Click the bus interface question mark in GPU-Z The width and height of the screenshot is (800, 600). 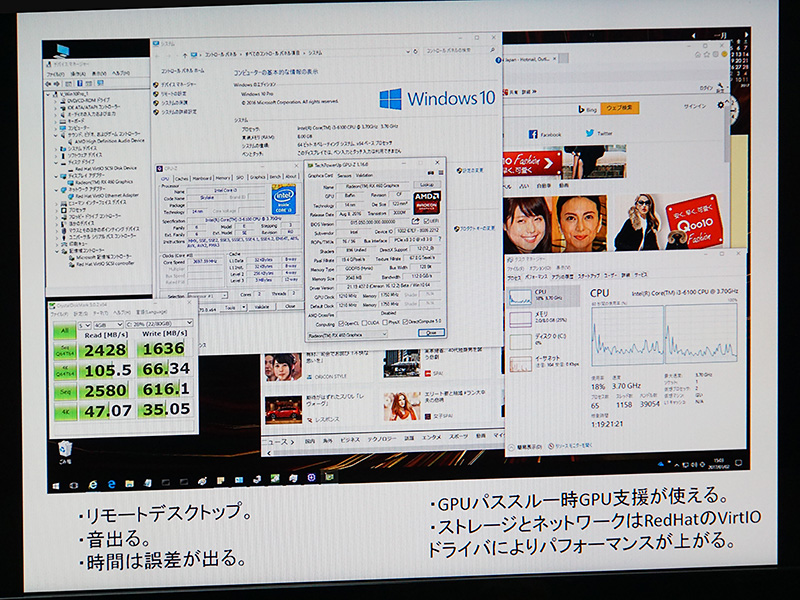(440, 239)
